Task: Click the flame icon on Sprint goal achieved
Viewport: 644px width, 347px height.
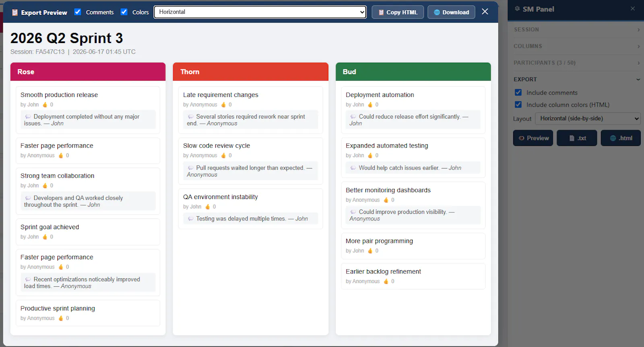Action: coord(45,237)
